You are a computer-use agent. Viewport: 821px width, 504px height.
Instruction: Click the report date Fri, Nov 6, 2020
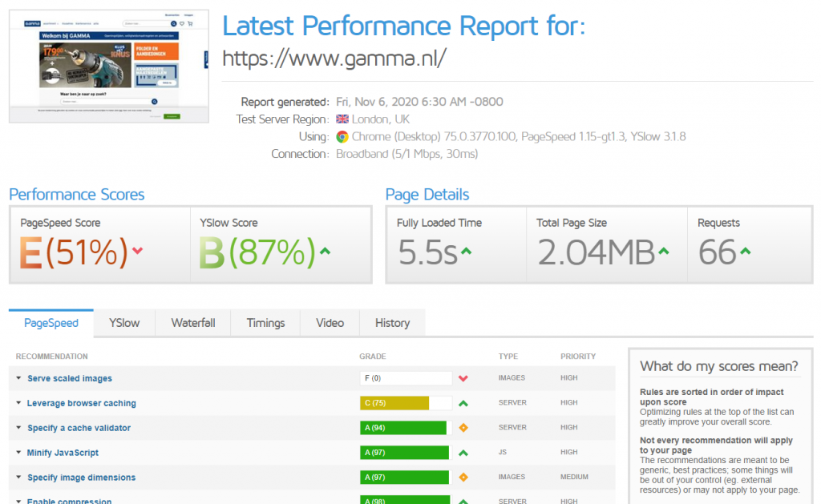pyautogui.click(x=419, y=102)
